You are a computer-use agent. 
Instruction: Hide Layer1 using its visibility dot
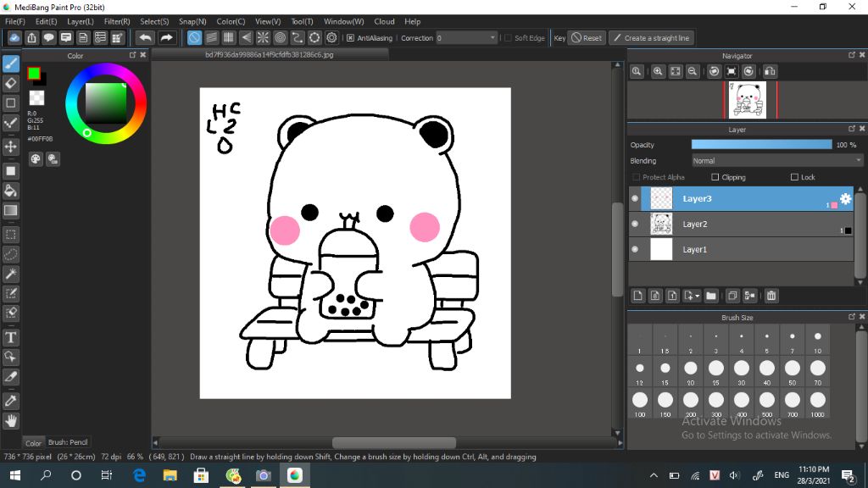pyautogui.click(x=635, y=250)
